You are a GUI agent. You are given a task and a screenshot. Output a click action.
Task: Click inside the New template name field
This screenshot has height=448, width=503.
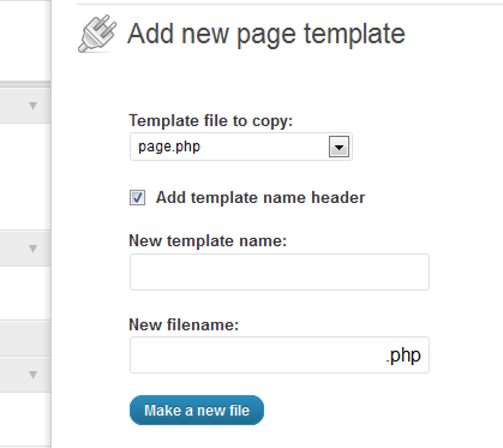279,272
